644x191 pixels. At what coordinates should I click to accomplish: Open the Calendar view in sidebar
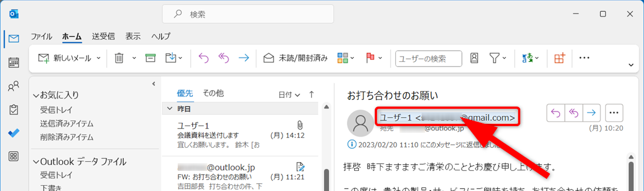click(x=14, y=62)
